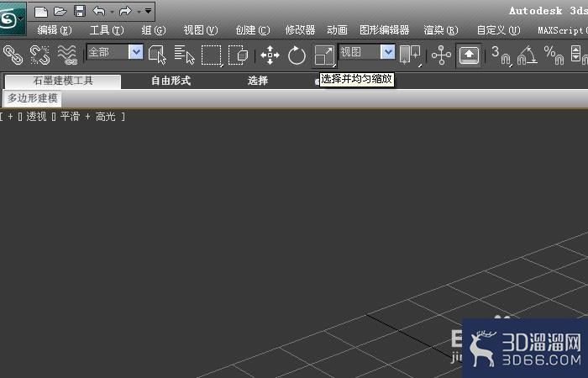This screenshot has width=588, height=378.
Task: Click the 平滑 + 高光 shading label
Action: click(x=87, y=117)
